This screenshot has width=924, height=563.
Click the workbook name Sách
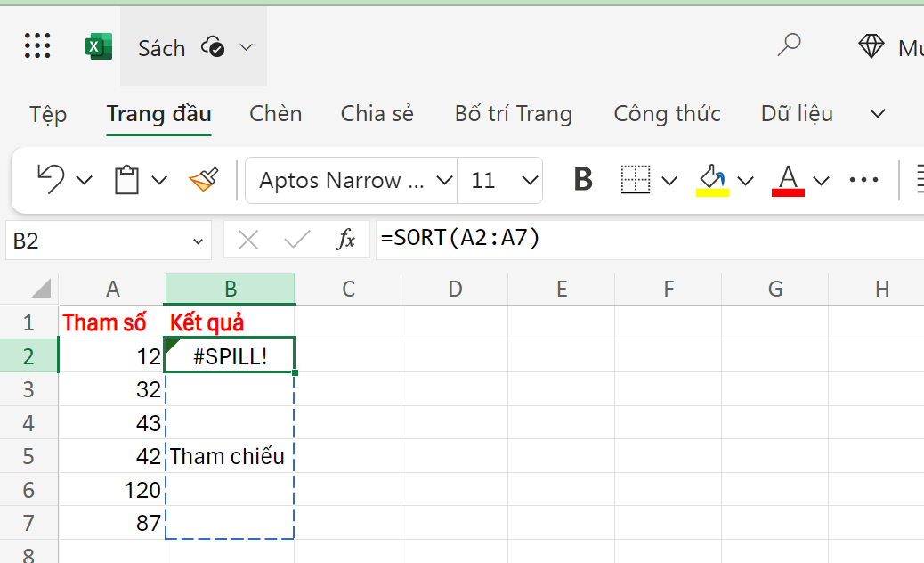tap(161, 48)
